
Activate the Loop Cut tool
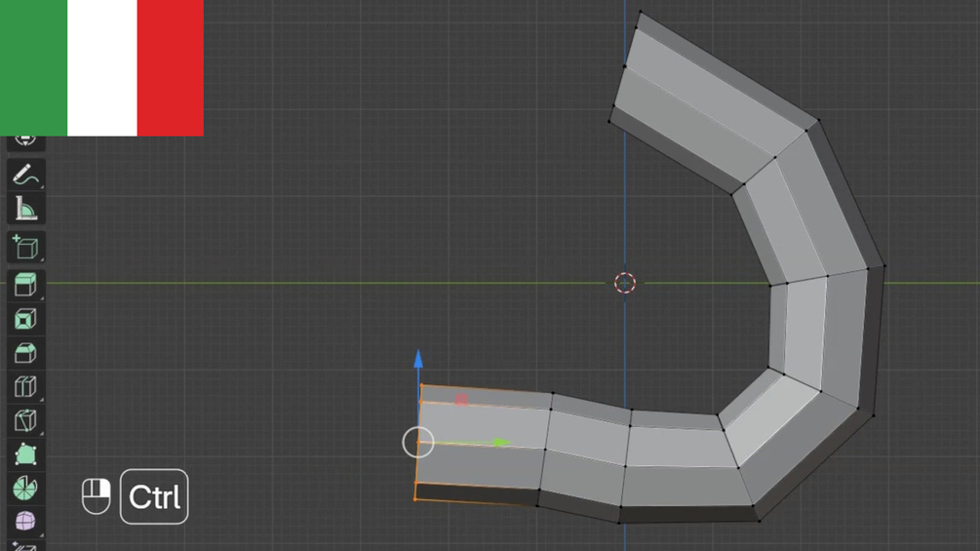[x=25, y=387]
